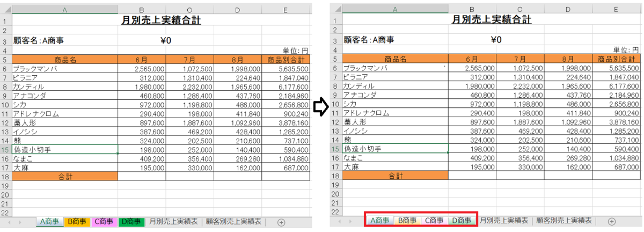Select カンディル cell in left sheet
The height and width of the screenshot is (232, 644).
[65, 86]
